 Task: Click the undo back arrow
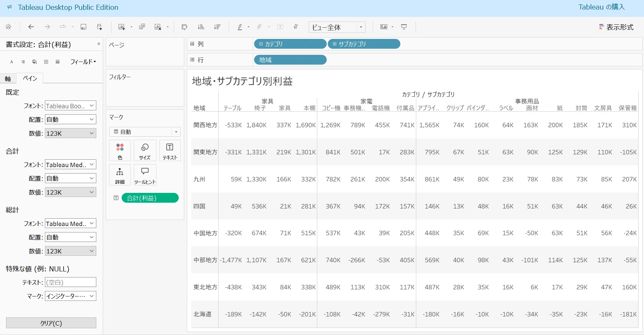pyautogui.click(x=31, y=27)
